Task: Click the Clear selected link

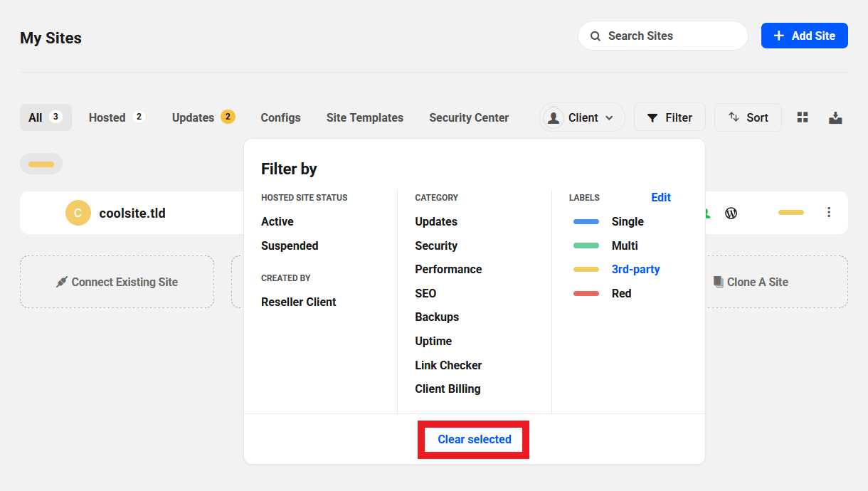Action: [x=475, y=439]
